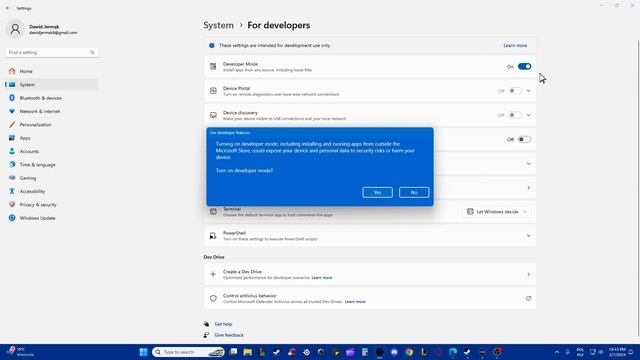The height and width of the screenshot is (360, 640).
Task: Open external link icon on antivirus row
Action: tap(528, 298)
